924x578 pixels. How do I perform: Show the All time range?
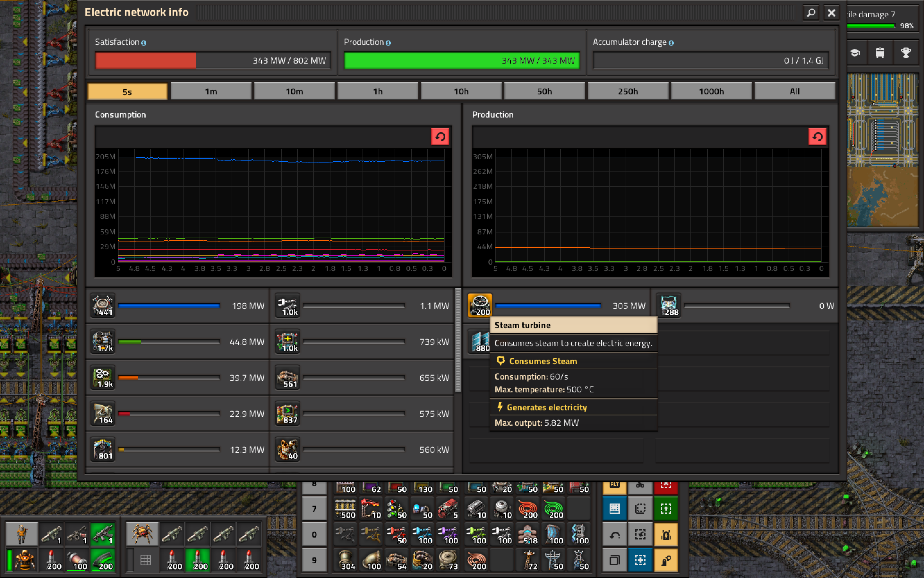795,92
